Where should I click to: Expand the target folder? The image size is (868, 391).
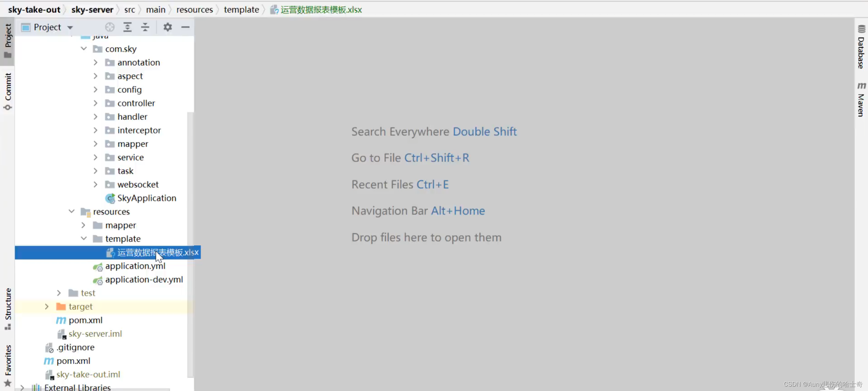point(47,307)
